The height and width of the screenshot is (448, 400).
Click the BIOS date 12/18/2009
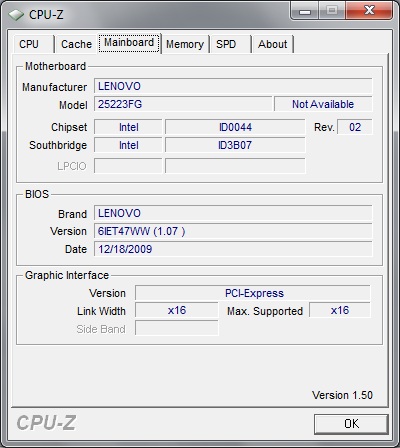pyautogui.click(x=233, y=249)
